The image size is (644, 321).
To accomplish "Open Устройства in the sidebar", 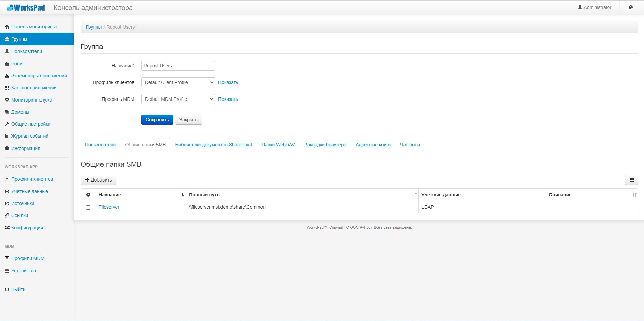I will coord(24,271).
